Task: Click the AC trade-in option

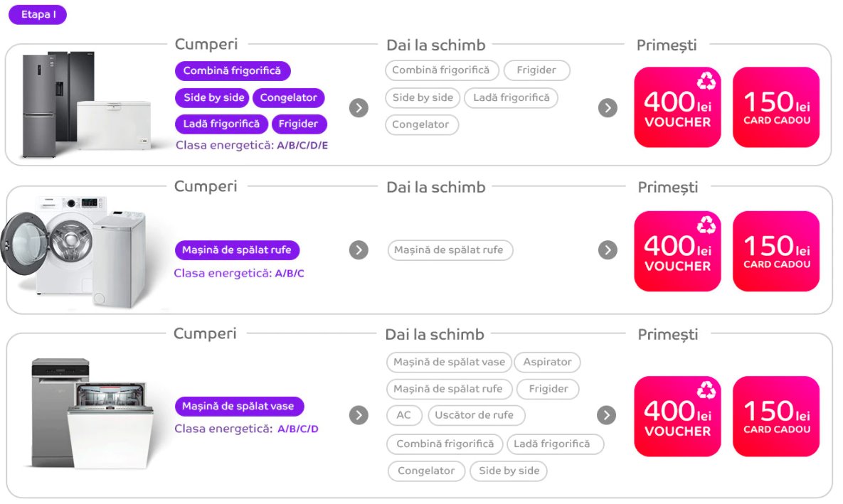Action: pyautogui.click(x=404, y=415)
